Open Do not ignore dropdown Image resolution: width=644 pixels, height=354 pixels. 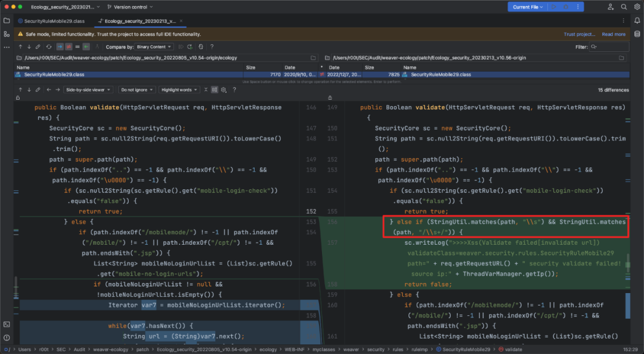(137, 90)
